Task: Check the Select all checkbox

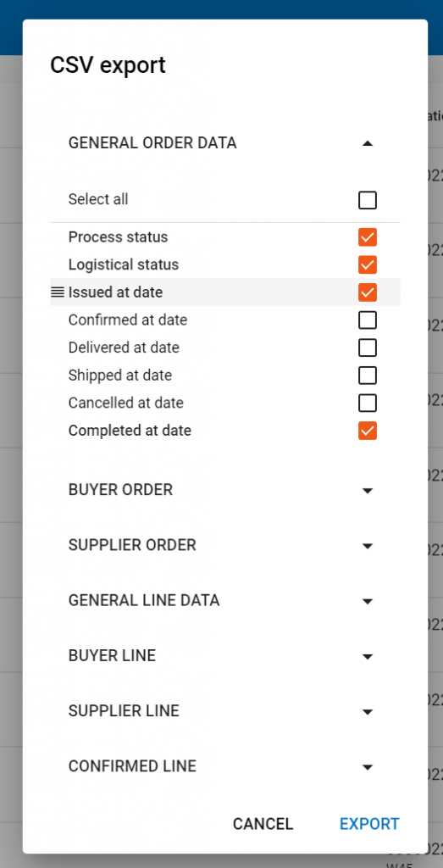Action: point(368,200)
